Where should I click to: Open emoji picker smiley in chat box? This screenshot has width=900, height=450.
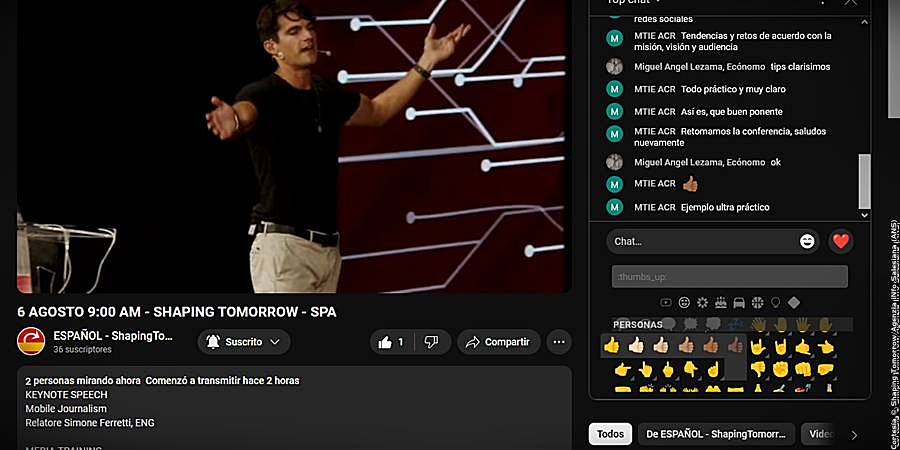(x=807, y=242)
